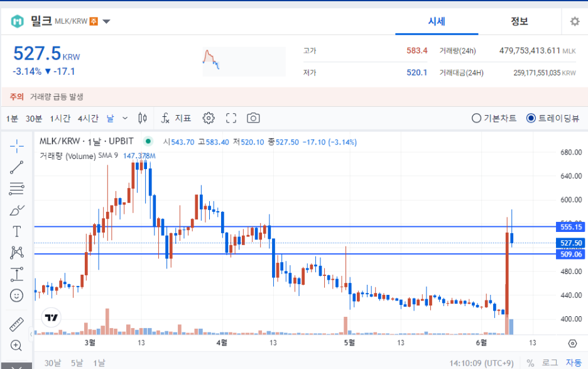Screen dimensions: 588x369
Task: Select the price range measurement tool
Action: (17, 275)
